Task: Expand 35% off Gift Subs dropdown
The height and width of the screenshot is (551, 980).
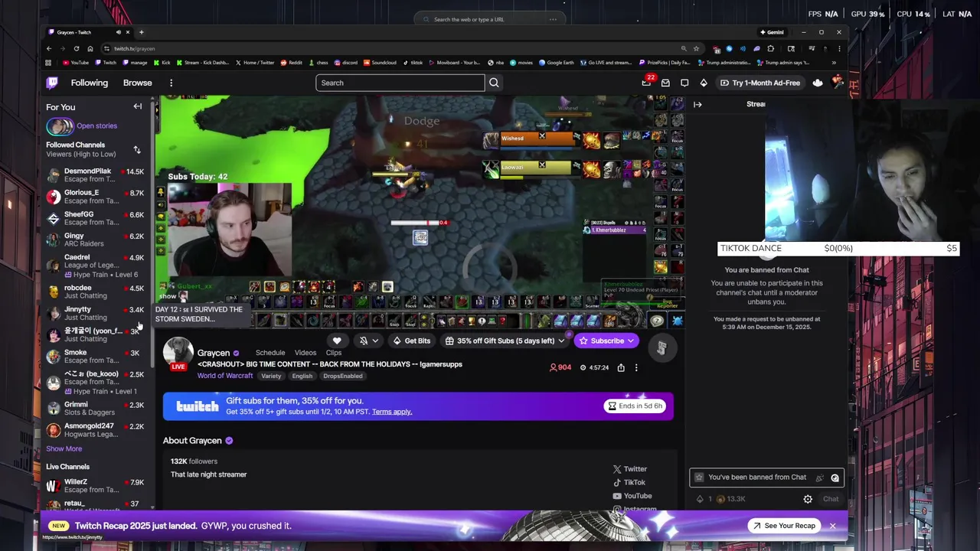Action: [x=560, y=341]
